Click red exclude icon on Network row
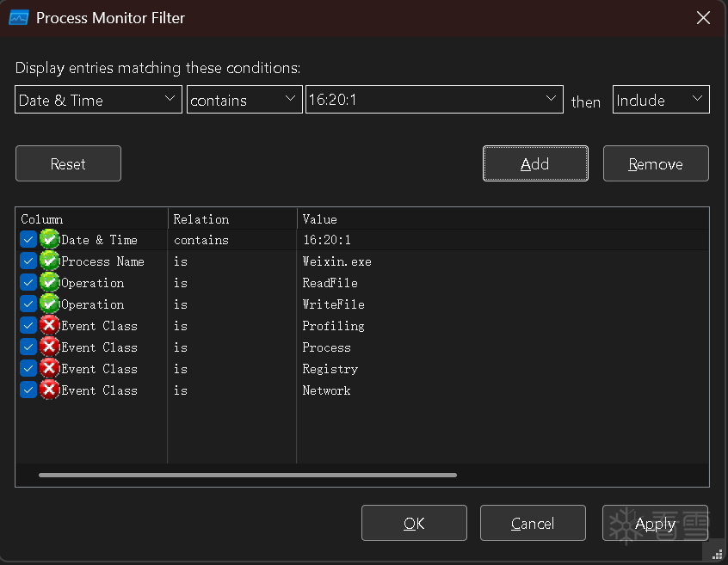This screenshot has width=728, height=565. click(49, 390)
